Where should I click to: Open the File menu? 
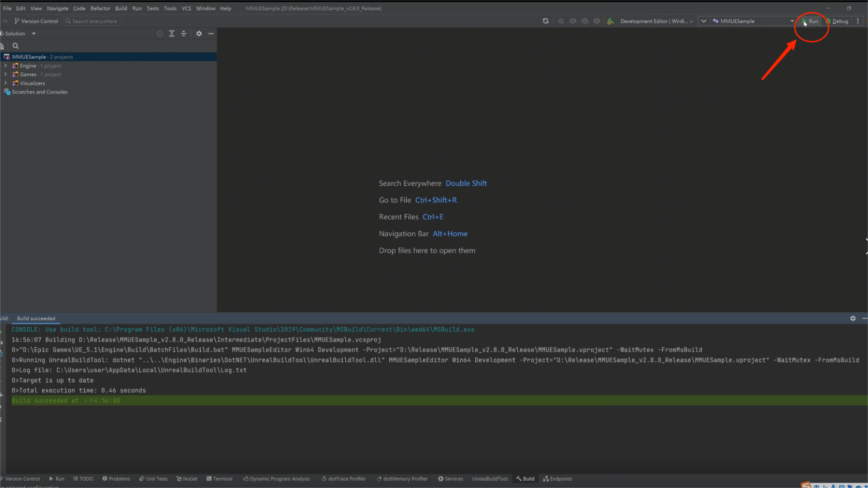click(x=7, y=8)
